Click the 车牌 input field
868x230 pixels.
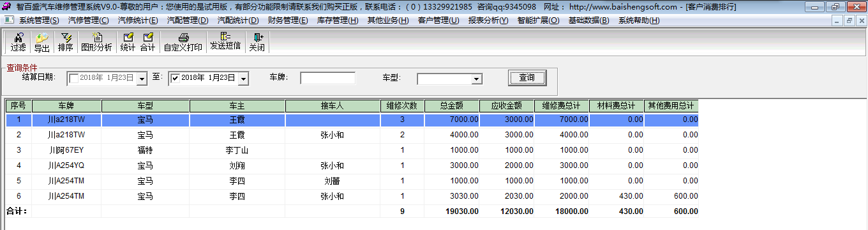pyautogui.click(x=328, y=78)
